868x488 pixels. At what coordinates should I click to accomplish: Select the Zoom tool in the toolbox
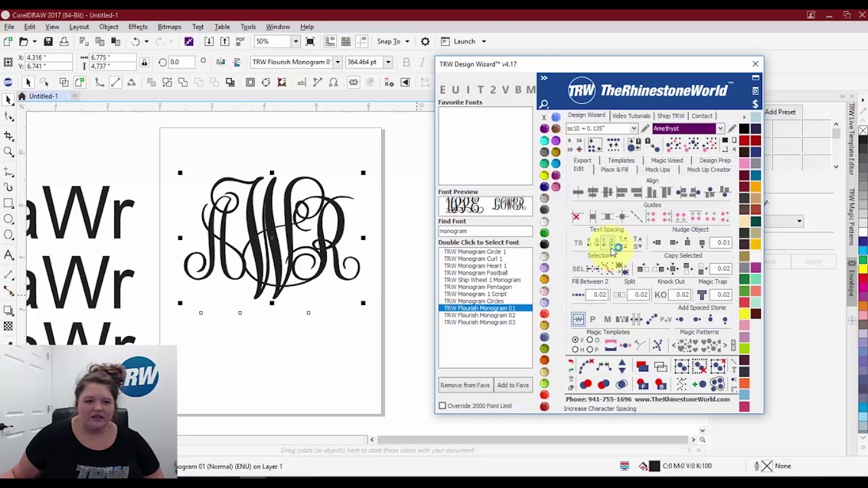pos(9,152)
